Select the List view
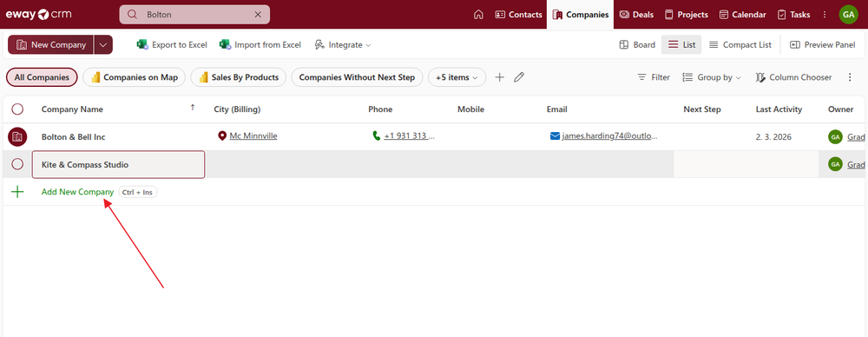The image size is (868, 337). pyautogui.click(x=681, y=45)
